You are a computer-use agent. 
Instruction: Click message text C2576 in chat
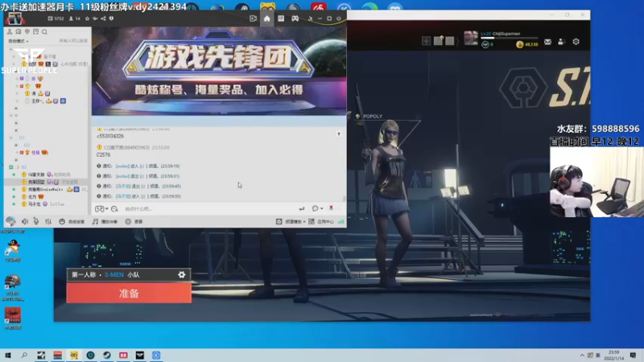pos(103,154)
